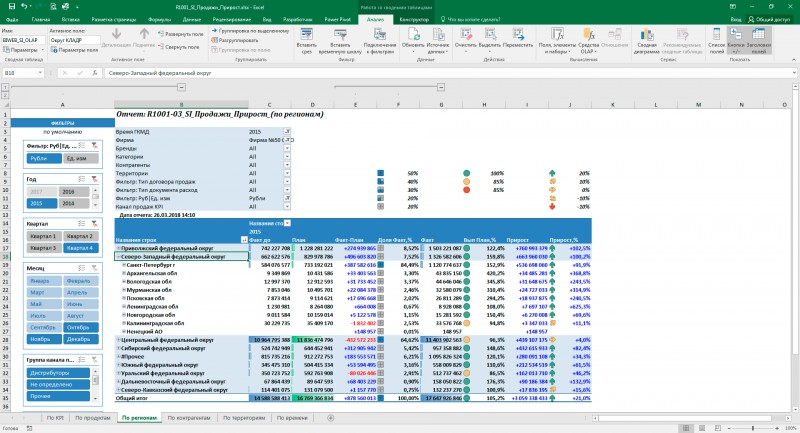
Task: Switch to the По продуктам sheet tab
Action: [92, 418]
